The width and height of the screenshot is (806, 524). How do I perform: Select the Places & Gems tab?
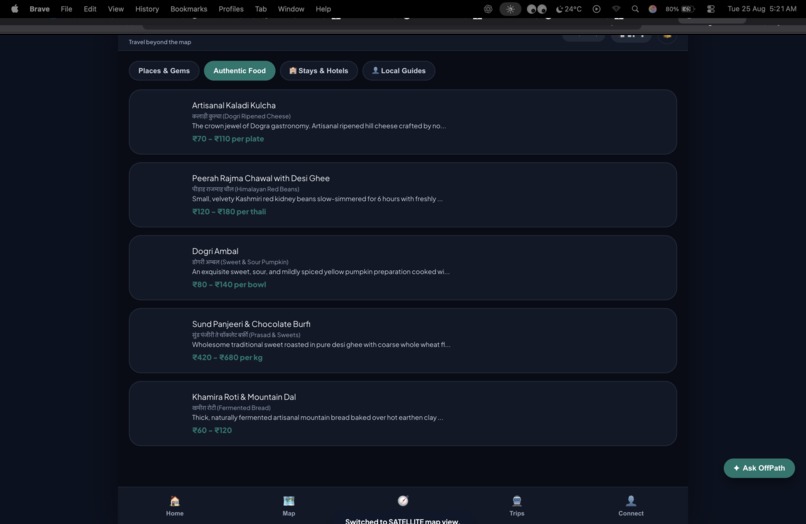tap(164, 70)
